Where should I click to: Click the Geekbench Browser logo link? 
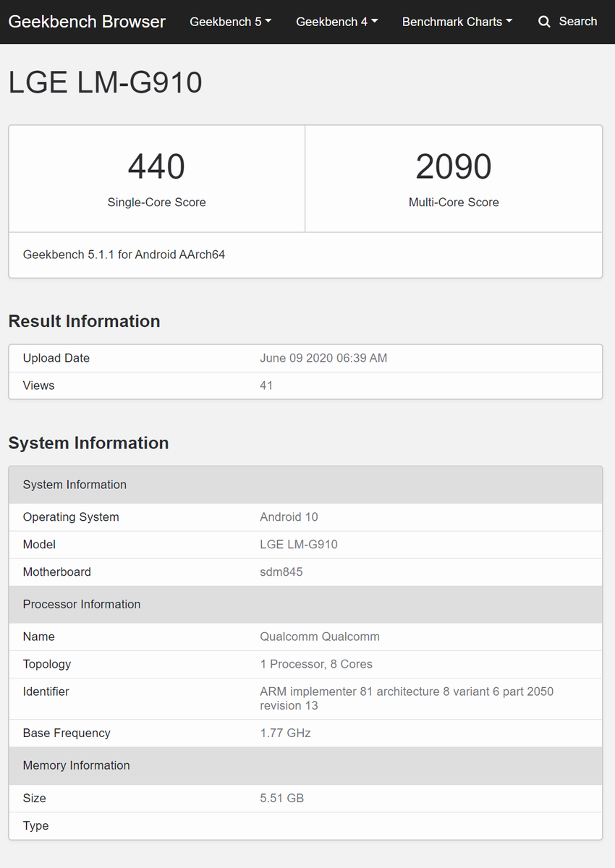coord(87,22)
